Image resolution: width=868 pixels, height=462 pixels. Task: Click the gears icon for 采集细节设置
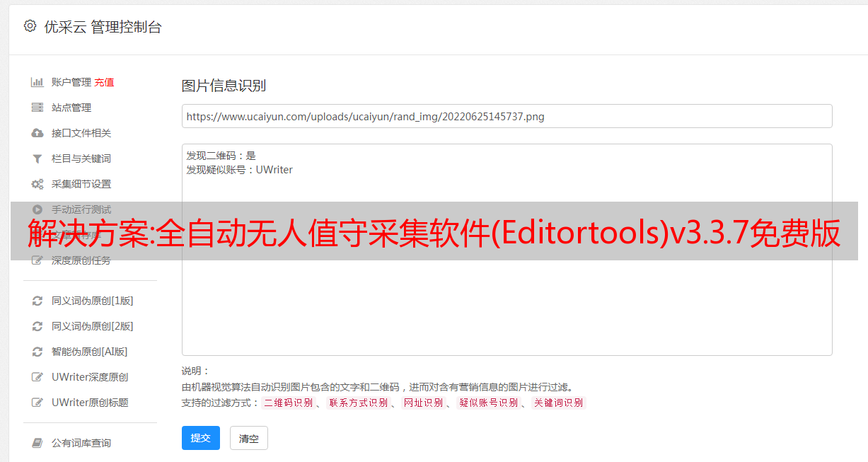point(37,184)
